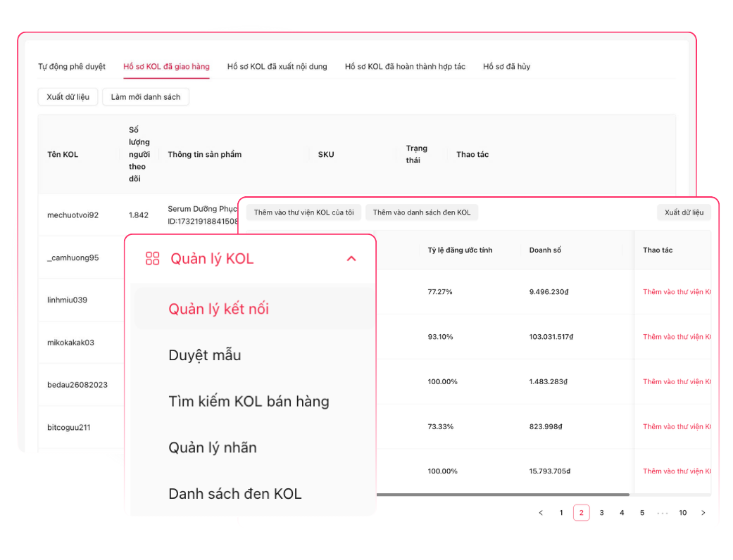Open Hồ sơ KOL đã hoàn thành hợp tác tab

405,67
